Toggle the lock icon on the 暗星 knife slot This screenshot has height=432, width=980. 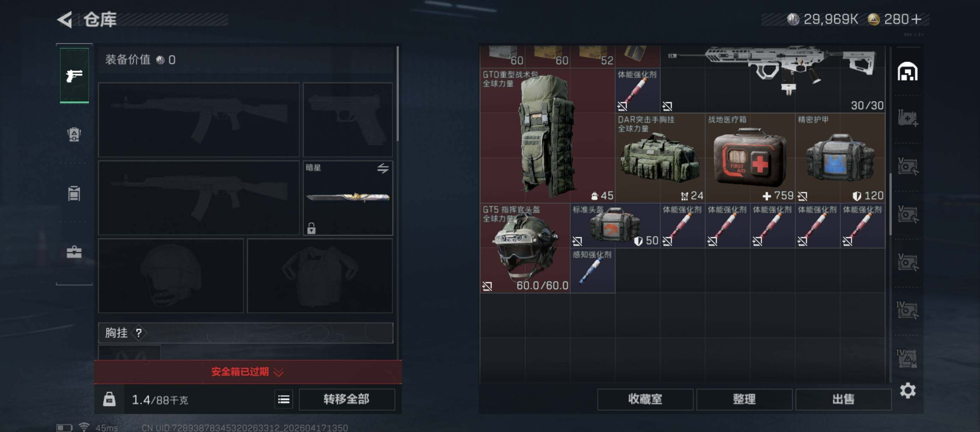click(311, 228)
